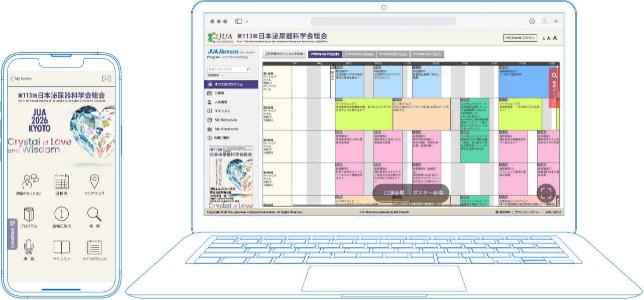This screenshot has height=300, width=644.
Task: Open the 日程表 calendar icon on phone
Action: [61, 182]
